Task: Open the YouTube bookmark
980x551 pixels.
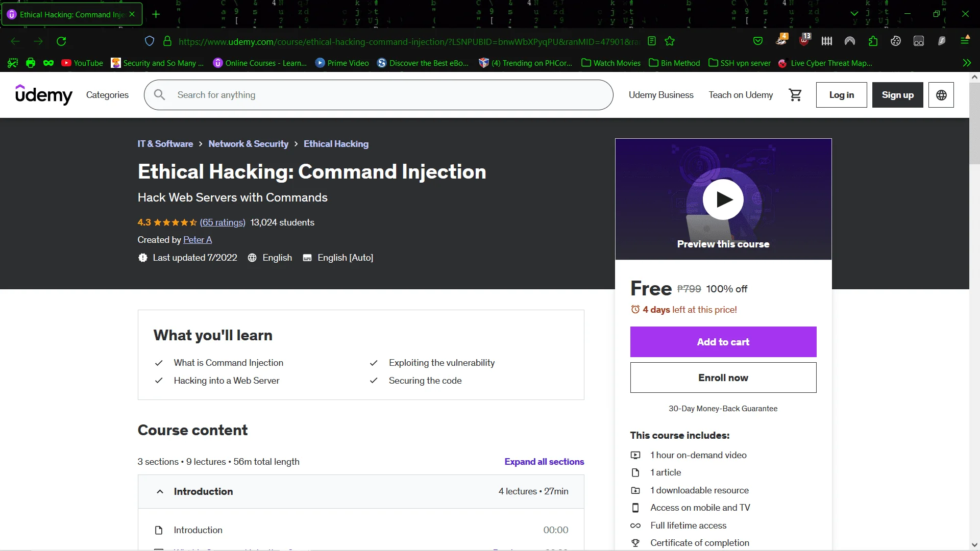Action: pyautogui.click(x=82, y=63)
